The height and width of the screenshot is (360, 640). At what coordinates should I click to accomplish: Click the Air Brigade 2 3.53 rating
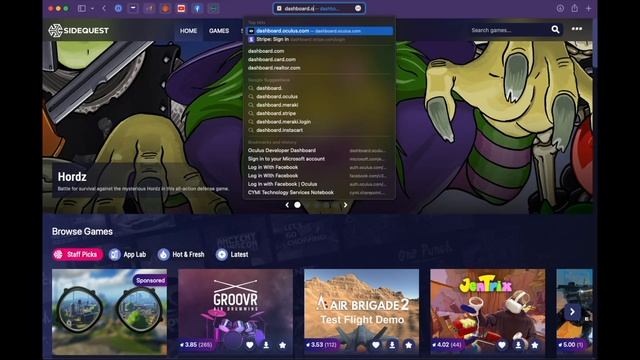[x=322, y=345]
